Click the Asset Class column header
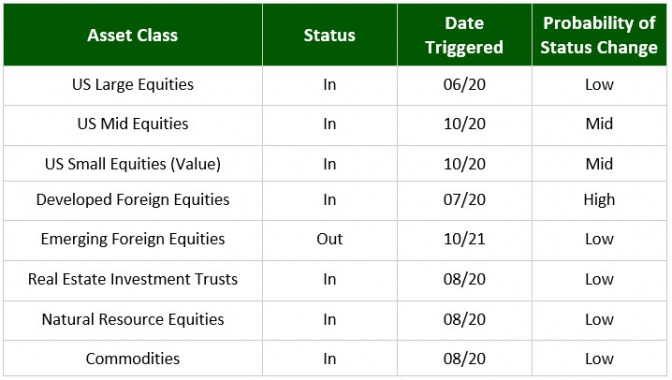The height and width of the screenshot is (380, 672). 133,35
